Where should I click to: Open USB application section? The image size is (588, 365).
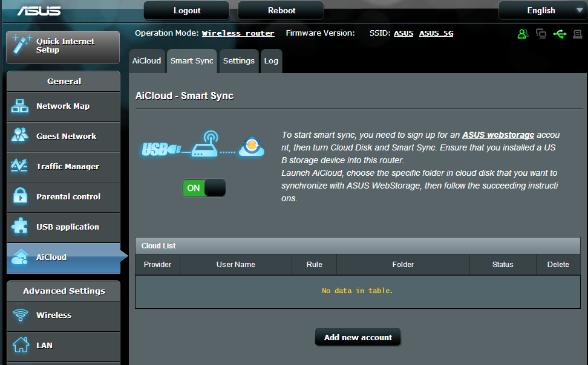(64, 227)
